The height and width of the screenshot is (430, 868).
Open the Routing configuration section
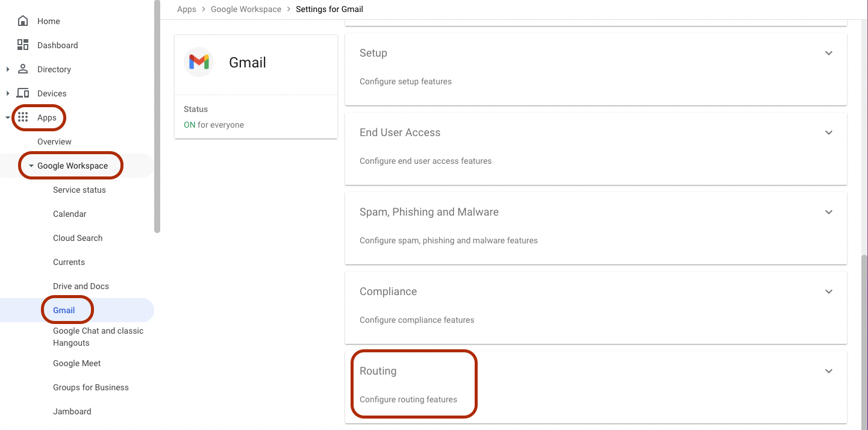click(x=828, y=371)
